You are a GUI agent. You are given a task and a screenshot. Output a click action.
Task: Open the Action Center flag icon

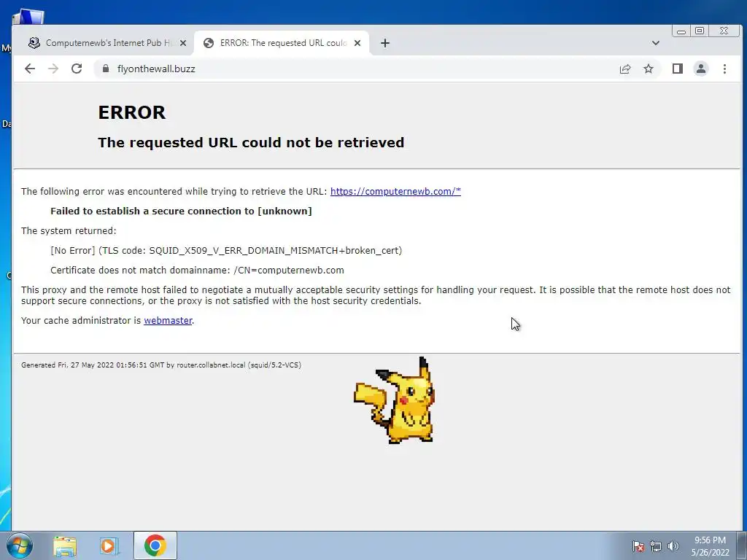point(638,546)
